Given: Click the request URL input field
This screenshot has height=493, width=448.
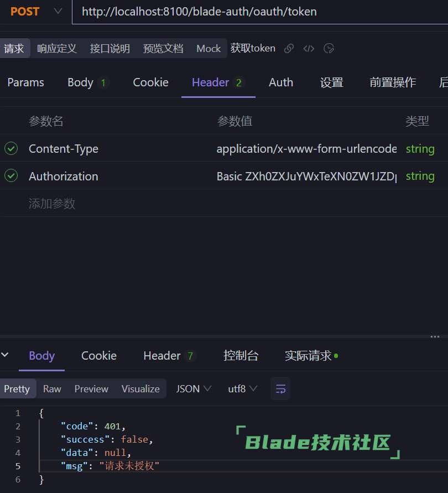Looking at the screenshot, I should (x=221, y=11).
